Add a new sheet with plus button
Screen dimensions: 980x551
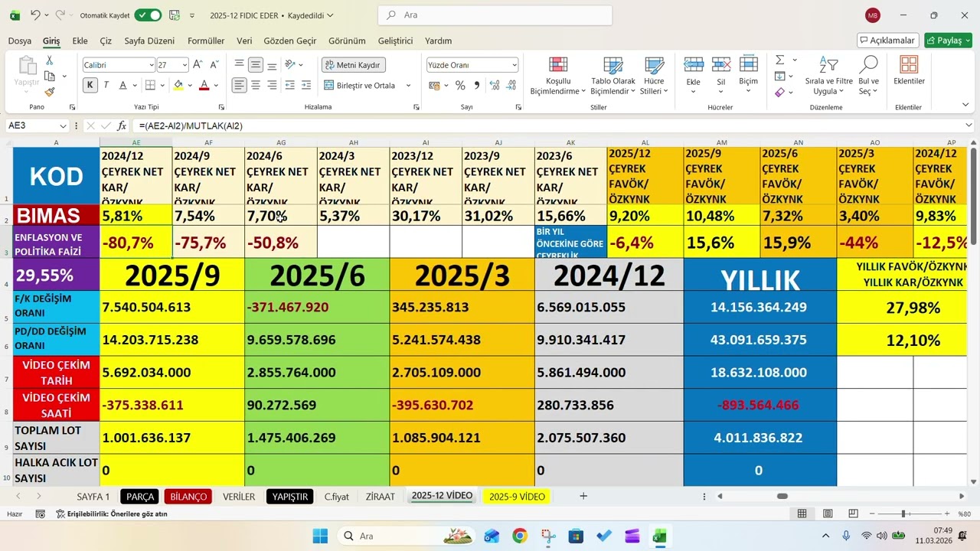(x=583, y=496)
